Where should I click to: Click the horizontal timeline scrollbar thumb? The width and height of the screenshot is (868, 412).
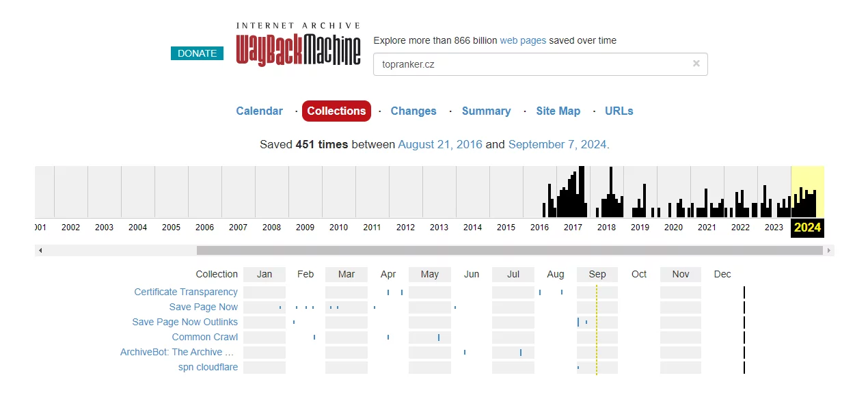[509, 251]
